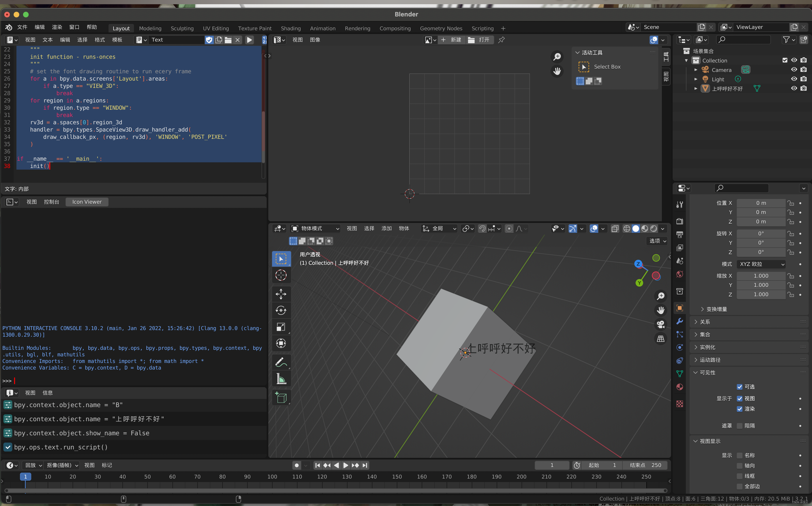Expand the 关系 relations panel

tap(705, 322)
